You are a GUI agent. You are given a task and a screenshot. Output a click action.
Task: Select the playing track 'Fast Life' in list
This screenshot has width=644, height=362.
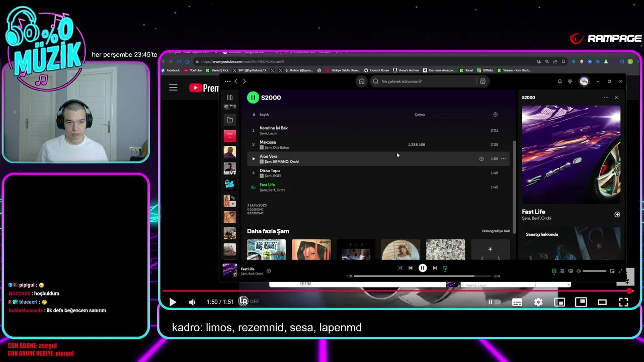click(378, 187)
